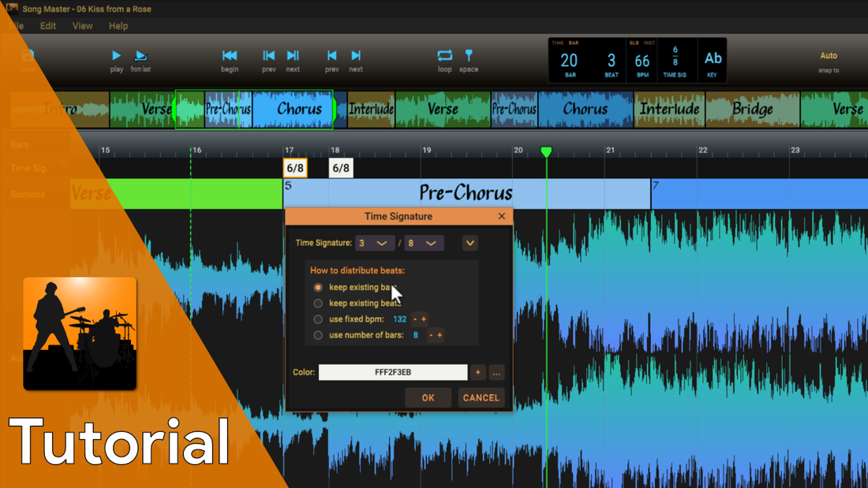Select the space marker icon

point(469,57)
